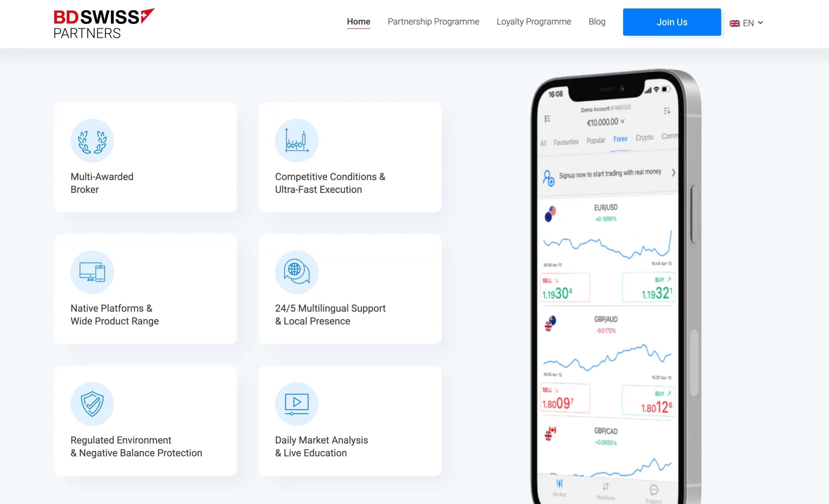Image resolution: width=829 pixels, height=504 pixels.
Task: Select the Home navigation tab
Action: click(359, 21)
